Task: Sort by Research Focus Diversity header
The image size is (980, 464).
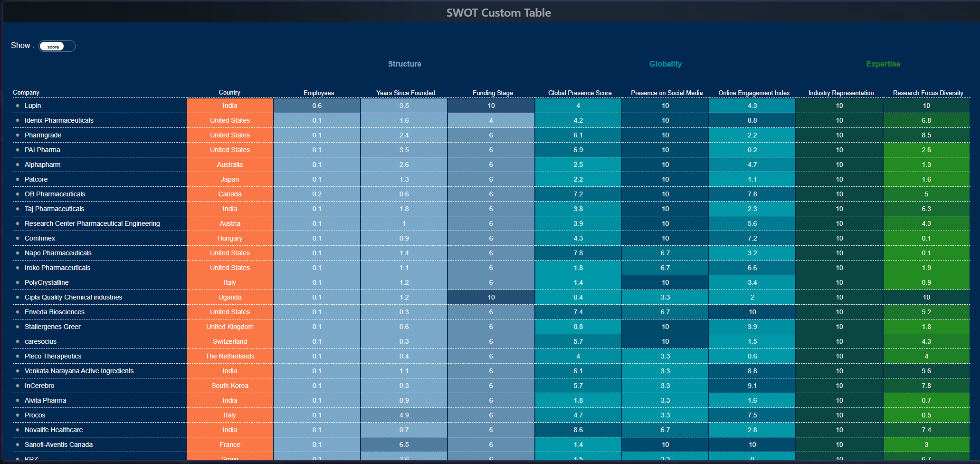Action: 928,93
